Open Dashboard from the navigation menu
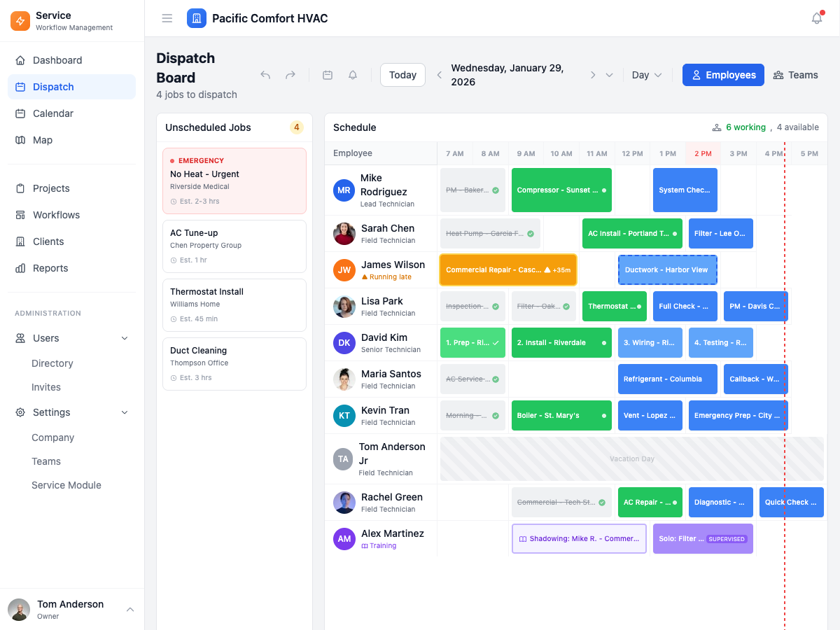Viewport: 840px width, 630px height. (19, 59)
